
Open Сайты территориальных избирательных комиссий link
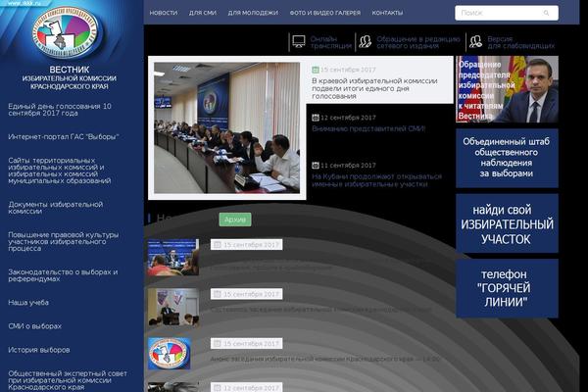[x=59, y=171]
